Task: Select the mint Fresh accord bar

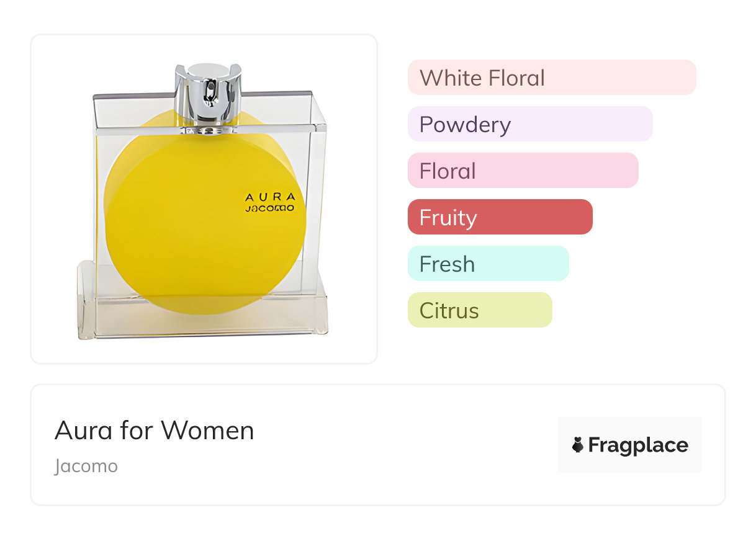Action: coord(488,264)
